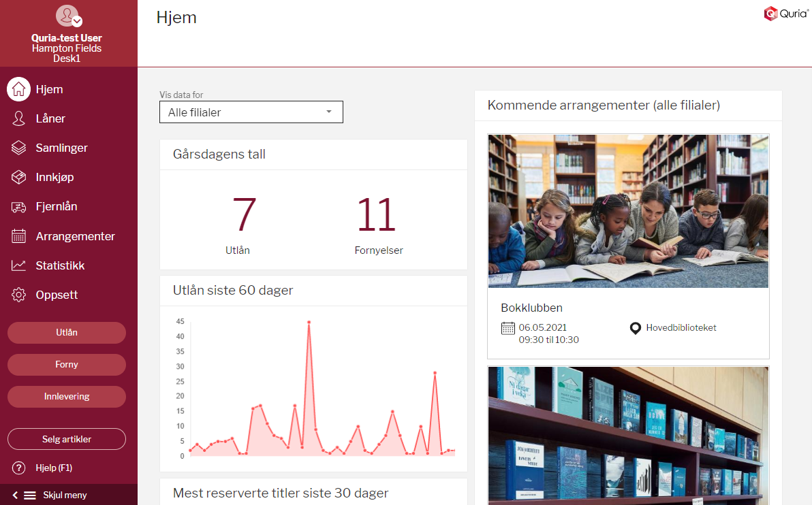This screenshot has width=812, height=505.
Task: Click Mest reserverte titler siste 30 dager heading
Action: pos(281,493)
